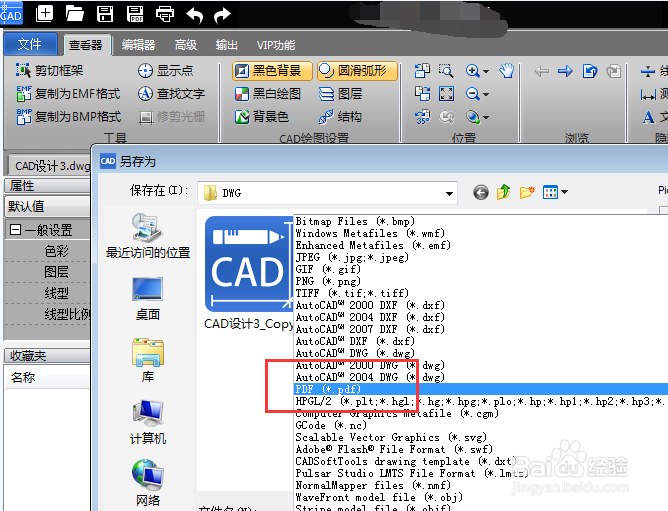The image size is (668, 511).
Task: Choose JPEG (*.jpg;*.jpeg) file type
Action: point(481,257)
